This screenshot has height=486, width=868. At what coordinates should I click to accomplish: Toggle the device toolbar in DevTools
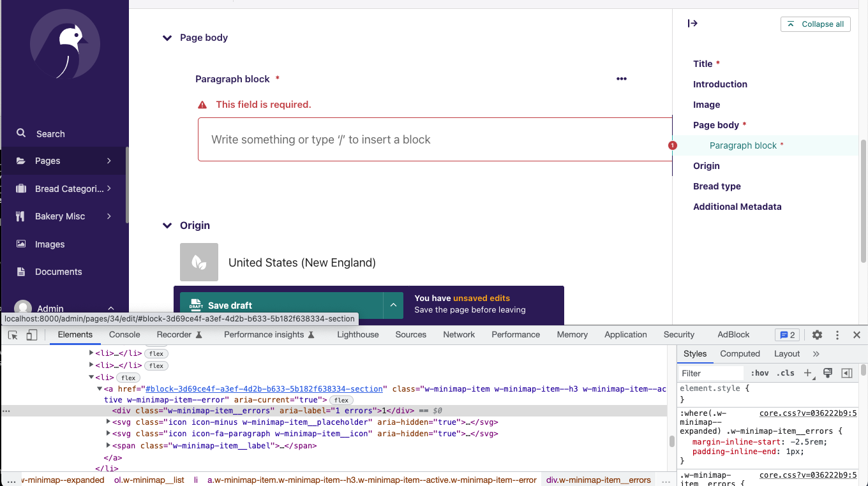click(32, 334)
